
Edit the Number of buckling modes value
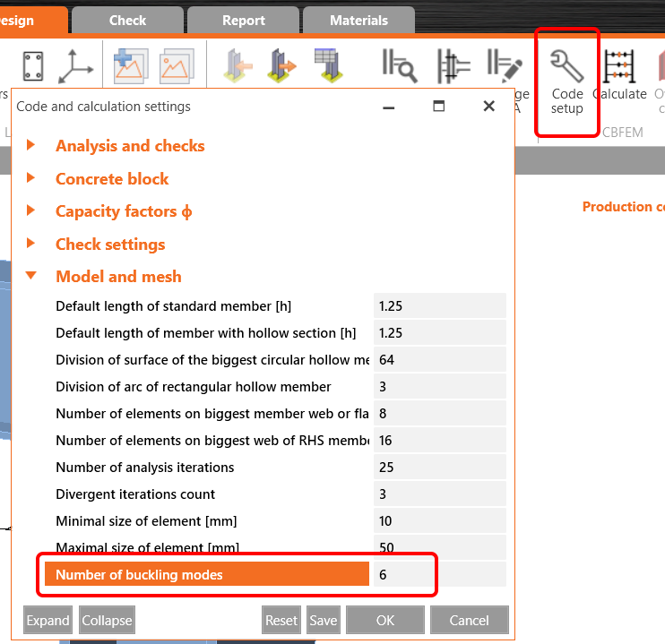(x=439, y=575)
